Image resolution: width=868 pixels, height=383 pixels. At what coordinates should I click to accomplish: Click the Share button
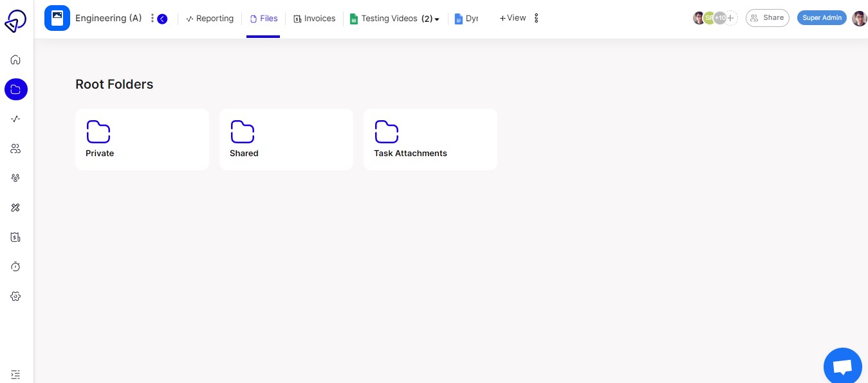[767, 17]
